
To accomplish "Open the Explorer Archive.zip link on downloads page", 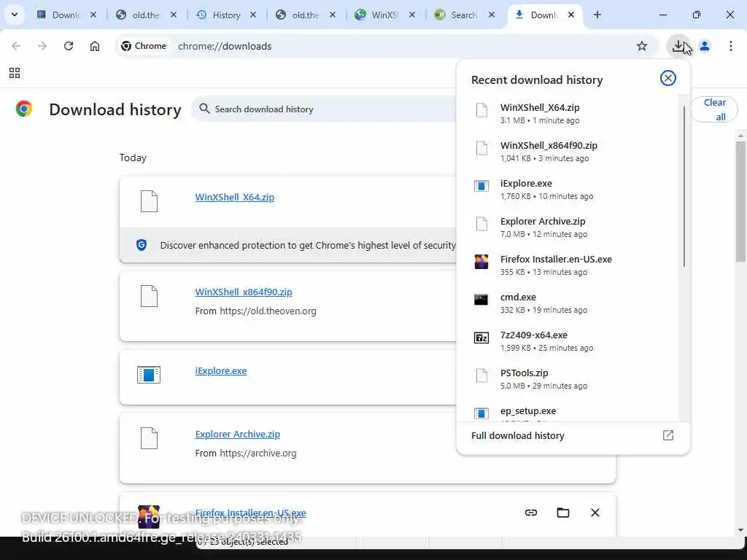I will 237,435.
